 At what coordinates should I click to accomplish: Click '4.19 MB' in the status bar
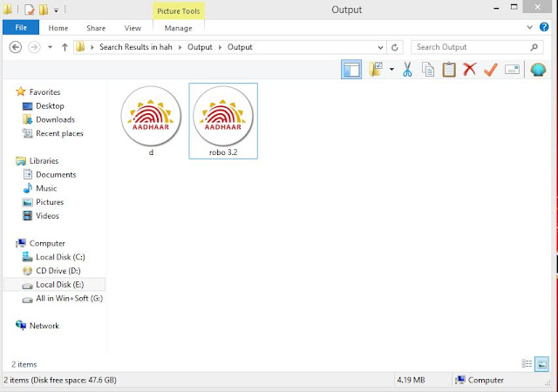(x=411, y=380)
